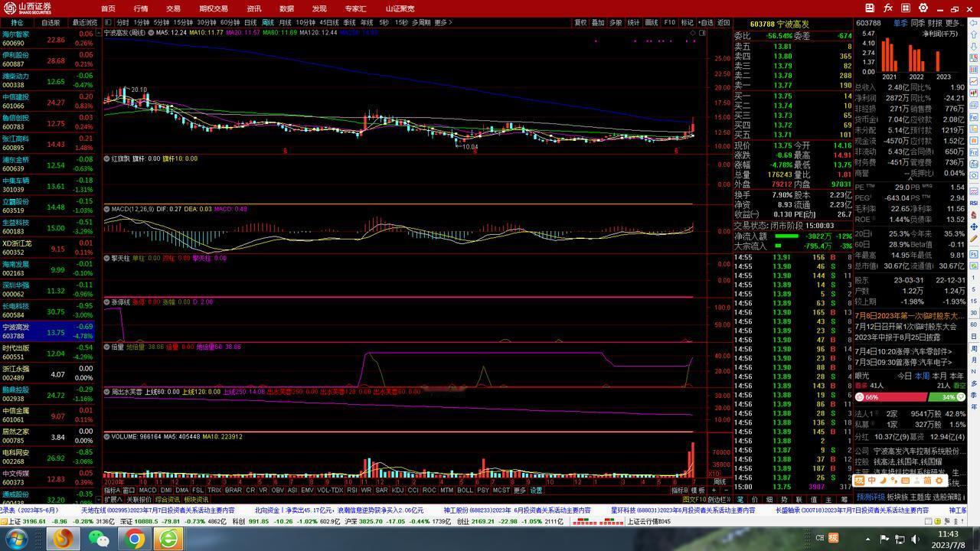Toggle the 周出水芙蓉 indicator circle button

pyautogui.click(x=107, y=392)
